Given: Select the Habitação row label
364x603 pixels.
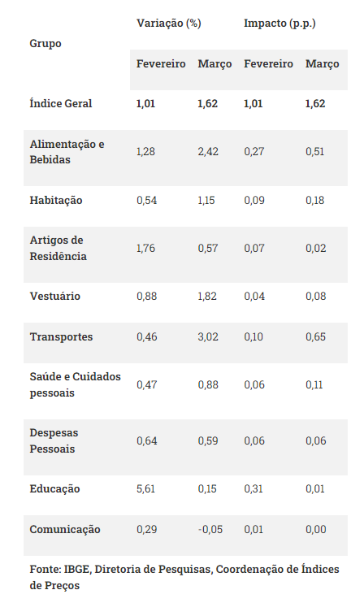Looking at the screenshot, I should 56,201.
